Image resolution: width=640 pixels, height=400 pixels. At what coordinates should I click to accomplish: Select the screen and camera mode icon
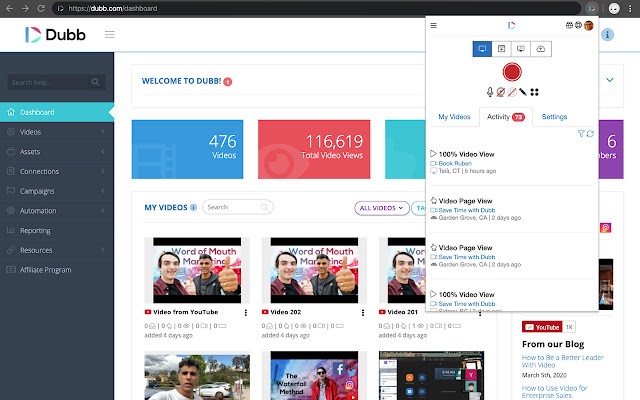tap(520, 48)
